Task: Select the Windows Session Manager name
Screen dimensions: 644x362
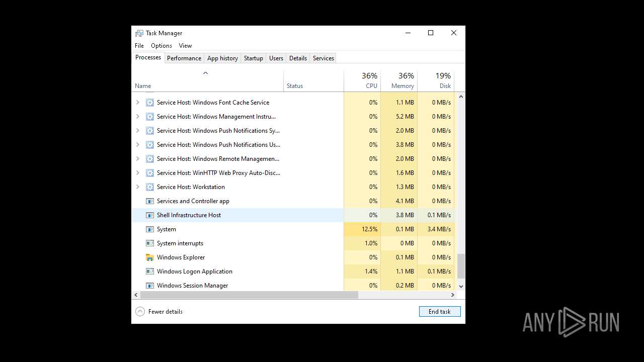Action: click(x=193, y=286)
